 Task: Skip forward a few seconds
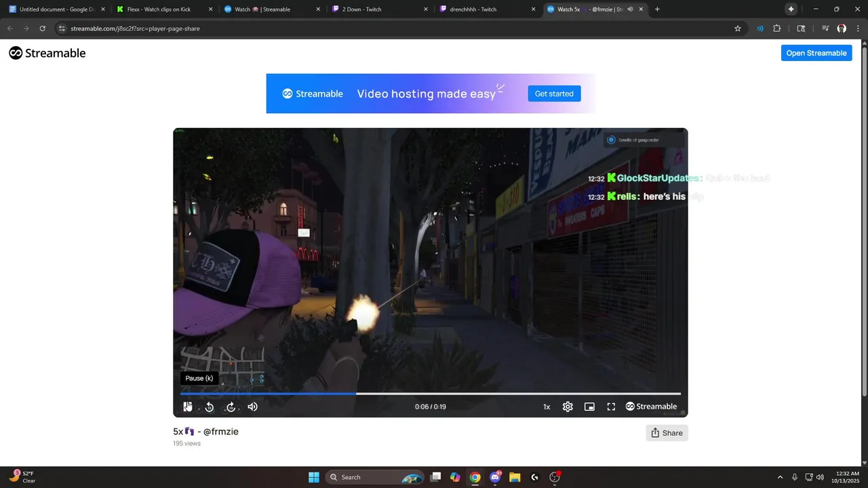click(231, 407)
